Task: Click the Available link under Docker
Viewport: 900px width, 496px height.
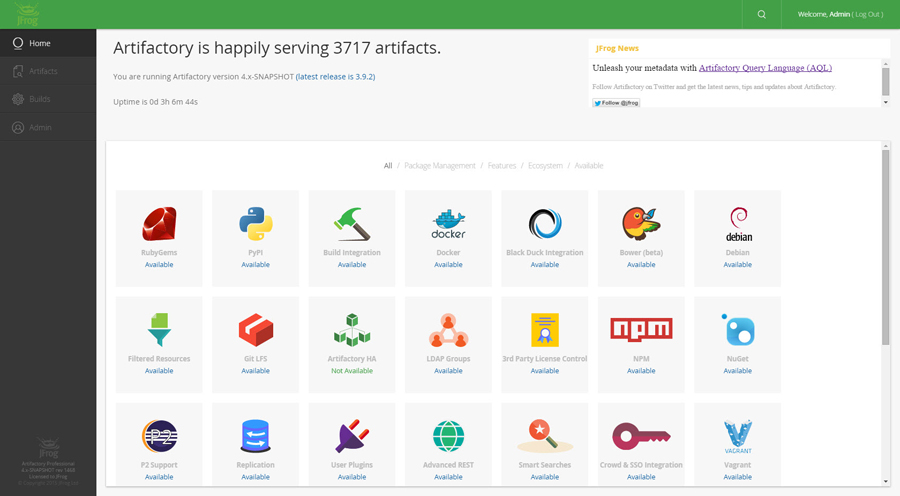Action: pyautogui.click(x=448, y=265)
